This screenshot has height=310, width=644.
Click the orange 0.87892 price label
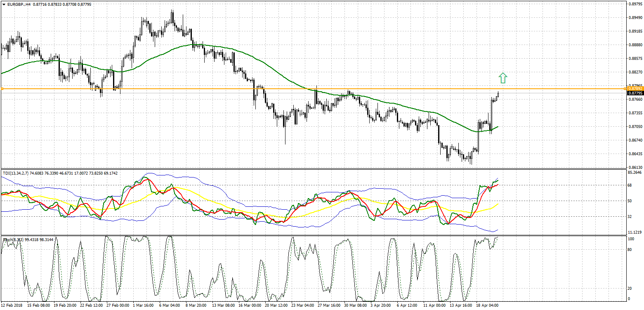[x=635, y=89]
